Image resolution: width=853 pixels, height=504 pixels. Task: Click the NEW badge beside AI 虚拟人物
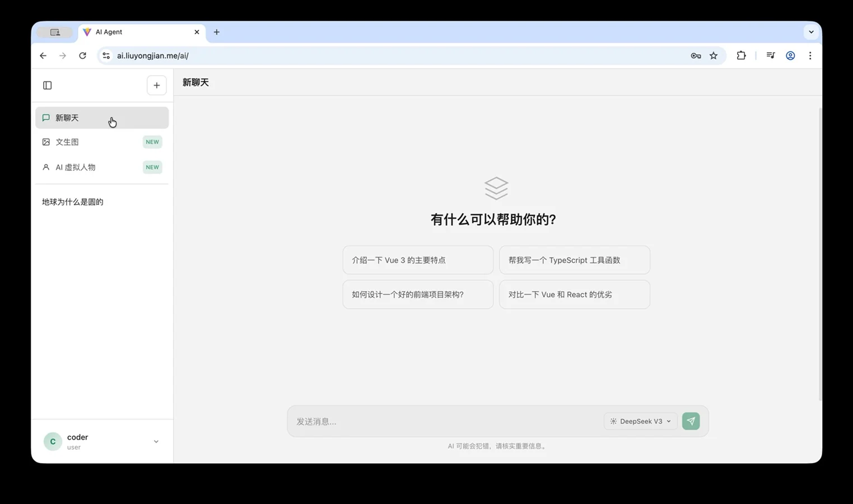tap(152, 167)
